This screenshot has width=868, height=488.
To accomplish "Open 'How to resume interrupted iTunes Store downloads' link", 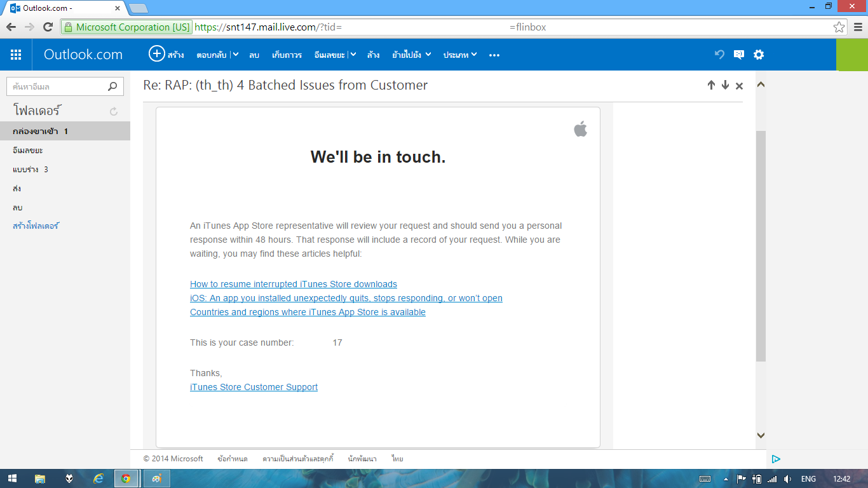I will pyautogui.click(x=294, y=284).
